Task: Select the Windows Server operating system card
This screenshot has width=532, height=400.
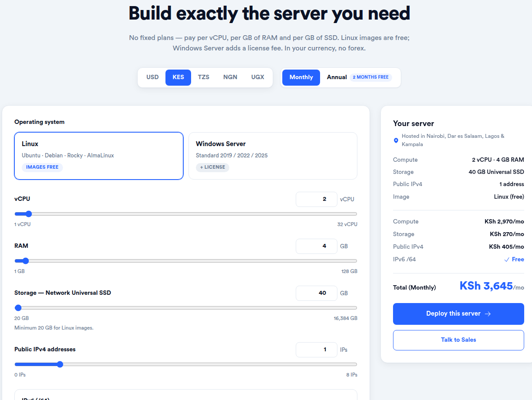Action: (x=273, y=156)
